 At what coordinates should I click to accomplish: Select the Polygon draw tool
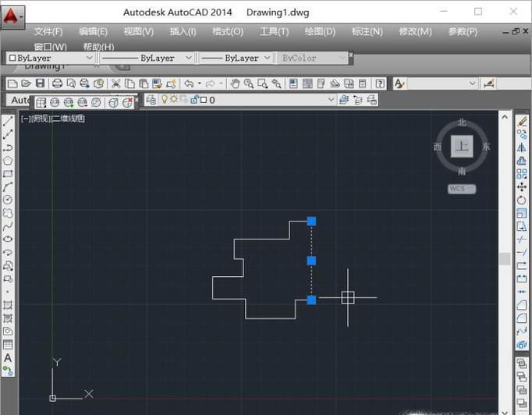click(8, 161)
